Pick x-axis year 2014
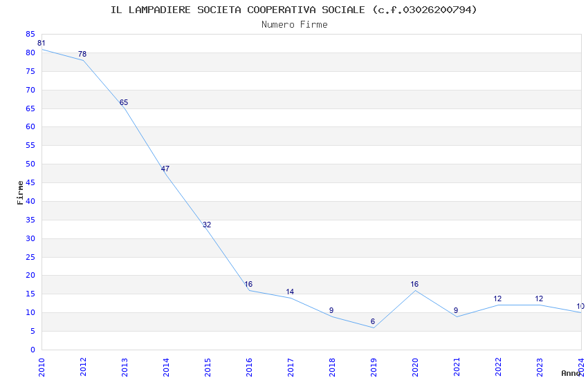Viewport: 588px width, 380px height. pyautogui.click(x=166, y=367)
